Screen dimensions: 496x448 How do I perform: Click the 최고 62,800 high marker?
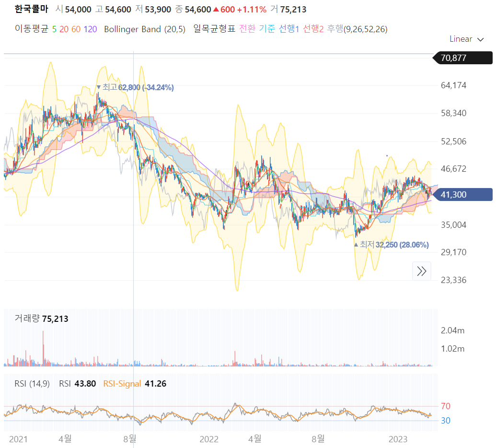tap(135, 87)
